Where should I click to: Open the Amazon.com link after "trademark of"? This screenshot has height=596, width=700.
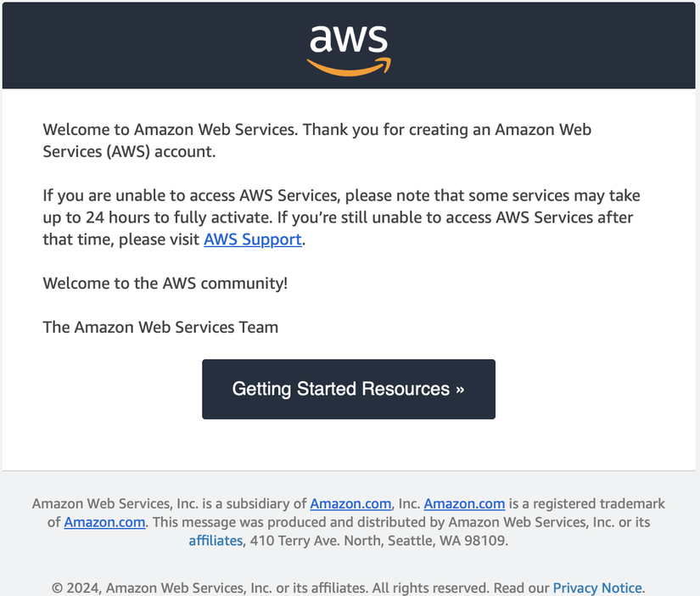pyautogui.click(x=104, y=522)
